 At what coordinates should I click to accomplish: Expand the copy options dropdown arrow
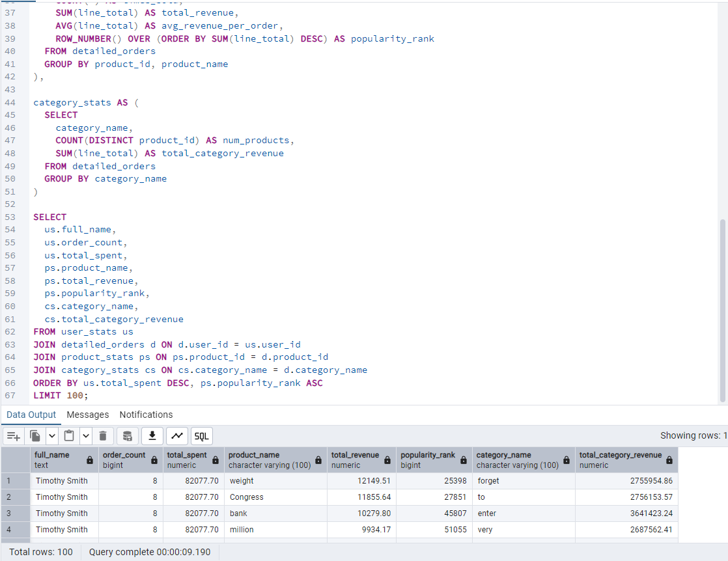tap(51, 436)
